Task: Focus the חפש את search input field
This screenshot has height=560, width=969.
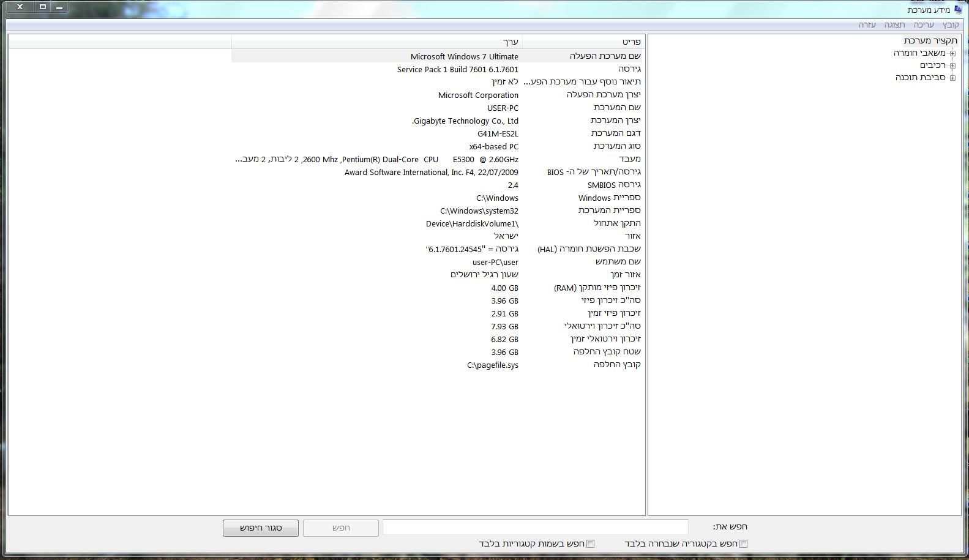Action: [536, 527]
